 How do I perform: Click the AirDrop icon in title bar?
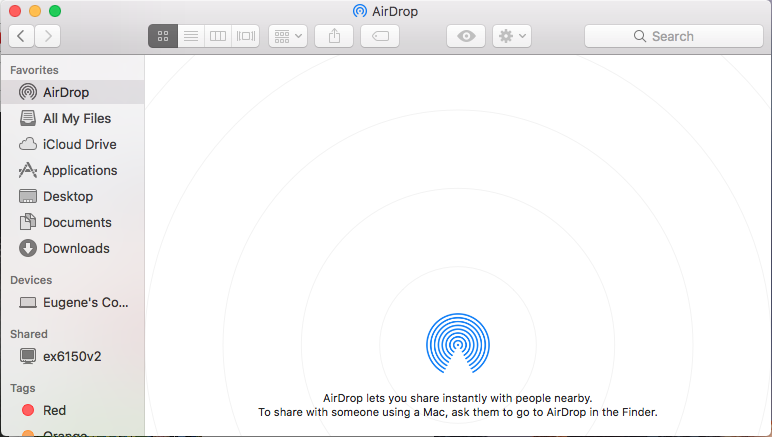[x=360, y=11]
